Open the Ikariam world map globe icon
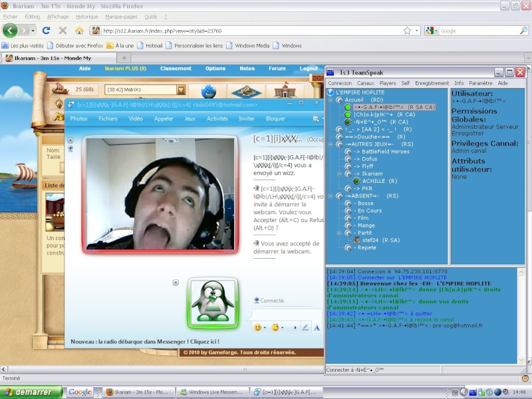 [x=208, y=92]
